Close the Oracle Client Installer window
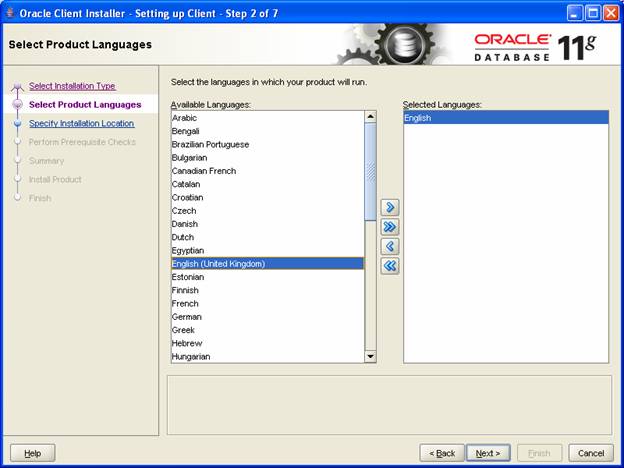This screenshot has height=468, width=624. tap(611, 14)
